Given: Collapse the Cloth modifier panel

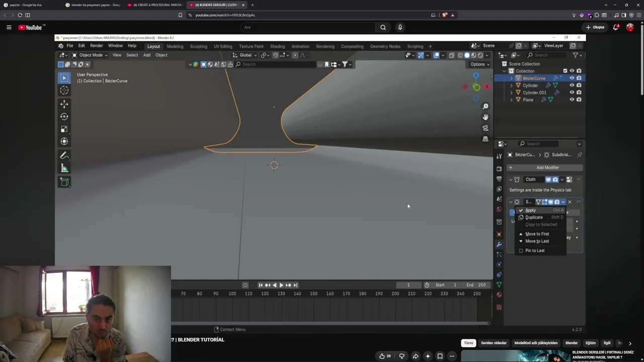Looking at the screenshot, I should pos(511,179).
